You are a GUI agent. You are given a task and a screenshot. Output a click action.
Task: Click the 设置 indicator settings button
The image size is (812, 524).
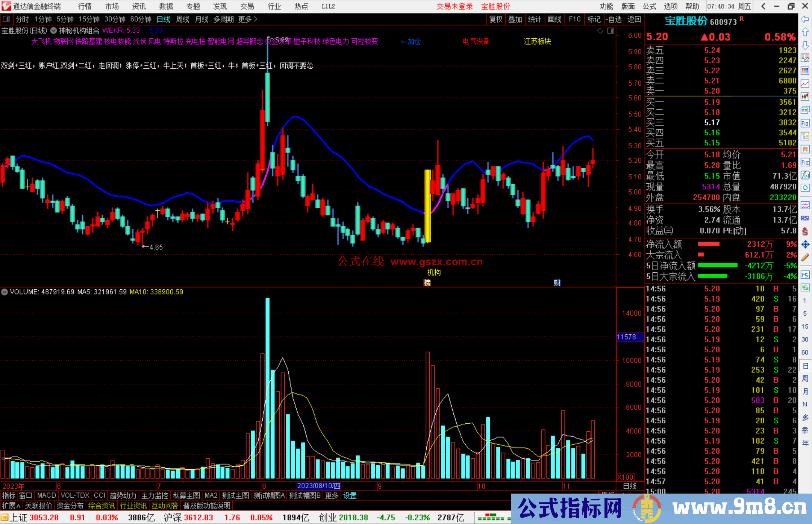(x=350, y=495)
